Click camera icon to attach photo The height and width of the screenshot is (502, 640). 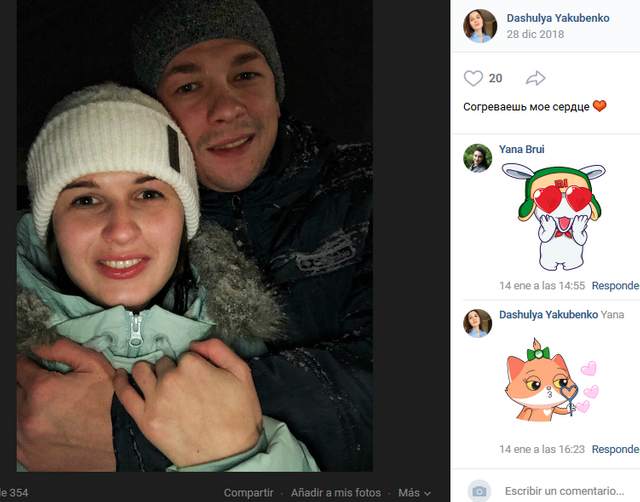pos(479,491)
